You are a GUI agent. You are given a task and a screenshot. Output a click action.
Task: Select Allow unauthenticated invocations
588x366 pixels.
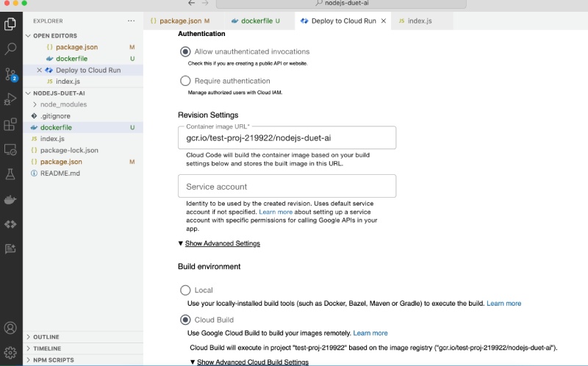click(185, 51)
